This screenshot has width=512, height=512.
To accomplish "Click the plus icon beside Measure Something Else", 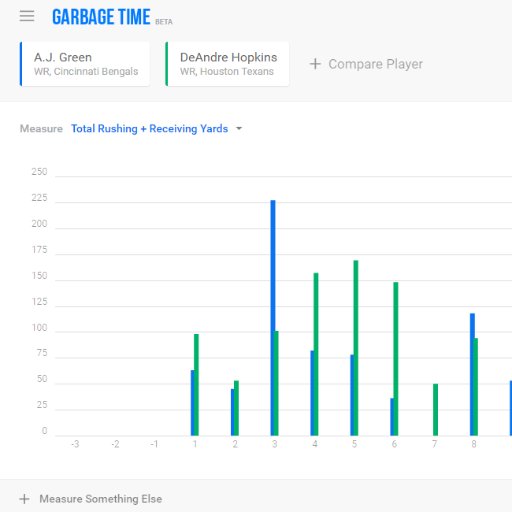I will pos(24,499).
